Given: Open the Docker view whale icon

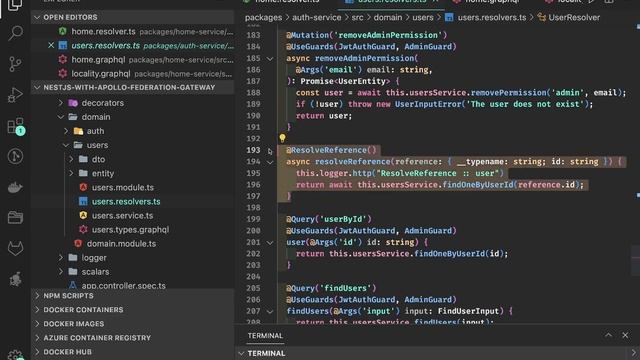Looking at the screenshot, I should (15, 187).
